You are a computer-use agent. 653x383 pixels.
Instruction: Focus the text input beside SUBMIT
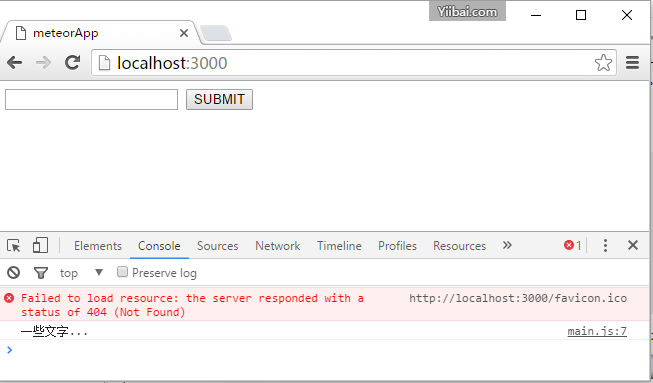coord(91,99)
